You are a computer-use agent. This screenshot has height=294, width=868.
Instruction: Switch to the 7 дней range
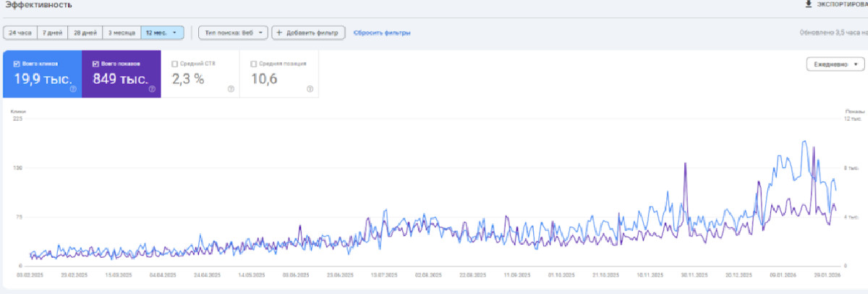53,33
